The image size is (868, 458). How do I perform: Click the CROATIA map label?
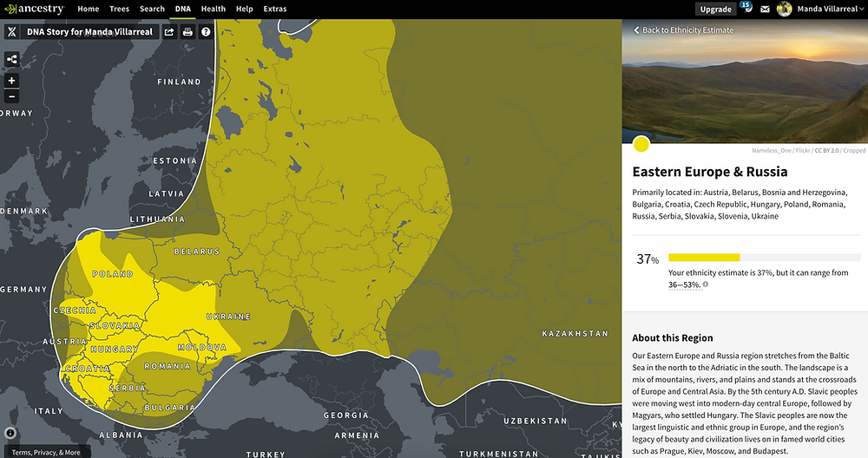(x=88, y=369)
